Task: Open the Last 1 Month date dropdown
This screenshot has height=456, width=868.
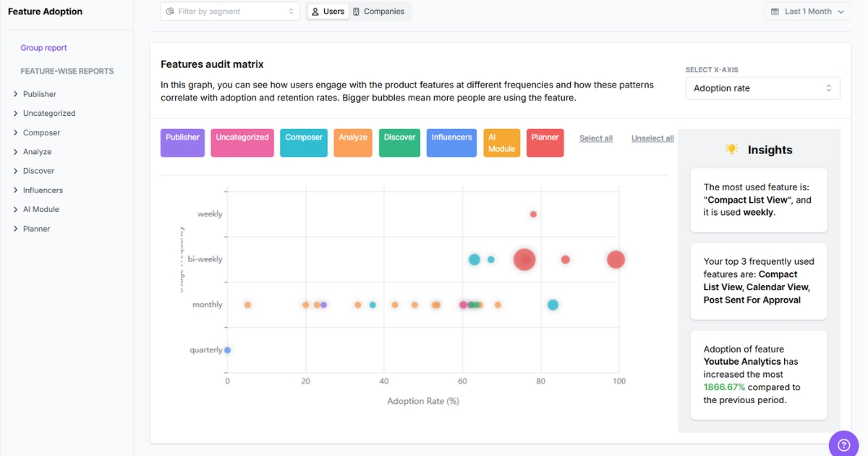Action: click(807, 11)
